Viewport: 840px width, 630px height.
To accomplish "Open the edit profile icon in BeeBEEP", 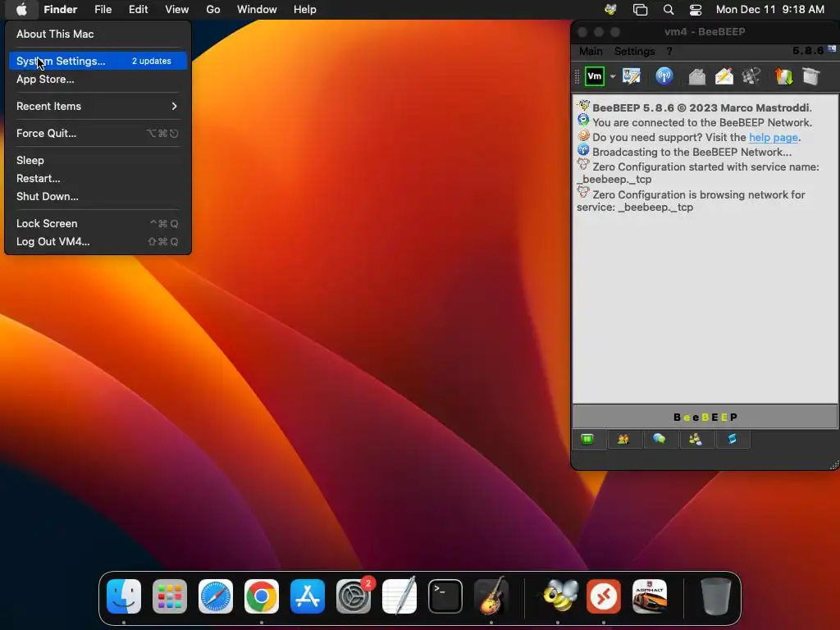I will [x=632, y=76].
